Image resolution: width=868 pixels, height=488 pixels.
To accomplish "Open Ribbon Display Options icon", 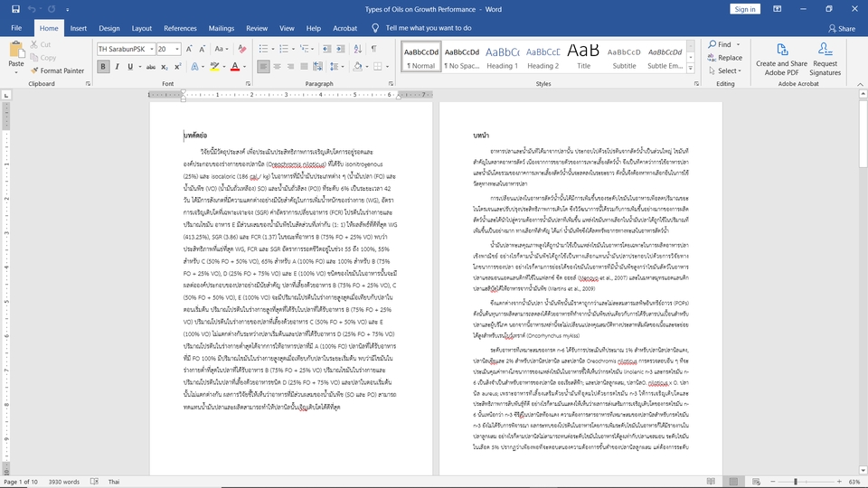I will point(778,9).
